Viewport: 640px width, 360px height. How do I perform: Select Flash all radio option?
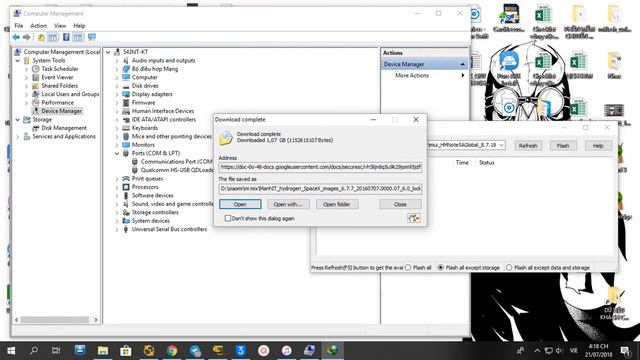click(408, 268)
